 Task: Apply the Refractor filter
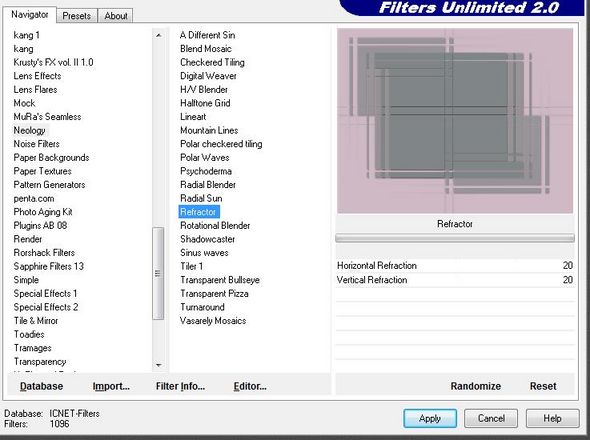[x=430, y=418]
